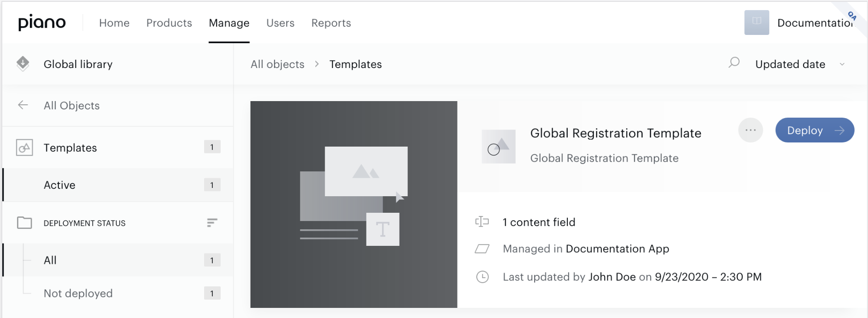Click the Managed in parallelogram icon
The image size is (868, 318).
click(x=482, y=249)
